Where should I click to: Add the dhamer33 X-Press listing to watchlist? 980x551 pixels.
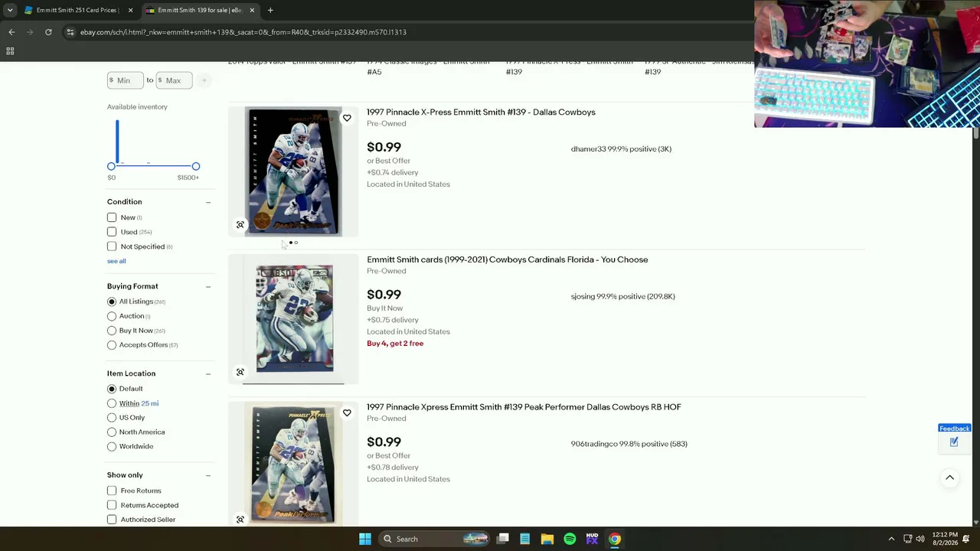347,119
